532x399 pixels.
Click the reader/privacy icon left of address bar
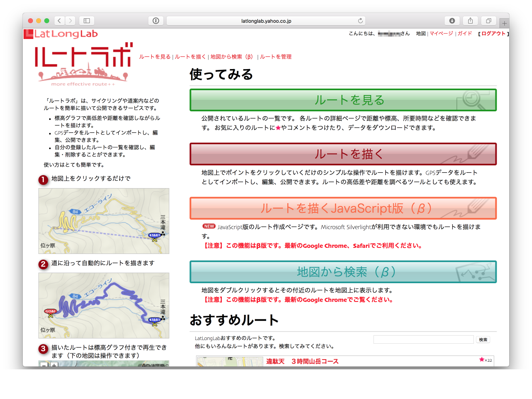coord(156,21)
